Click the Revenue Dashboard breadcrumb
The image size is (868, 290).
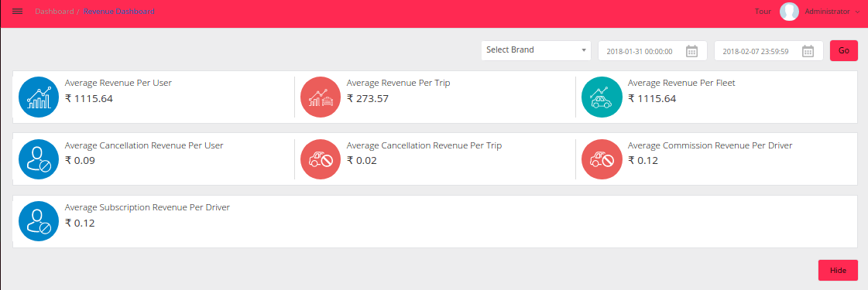click(119, 11)
